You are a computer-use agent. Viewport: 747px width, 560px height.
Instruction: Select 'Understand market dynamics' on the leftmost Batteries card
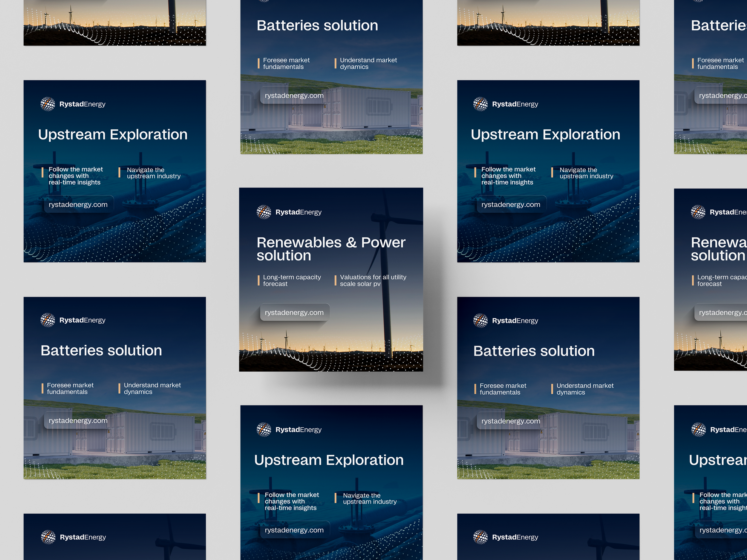(152, 389)
